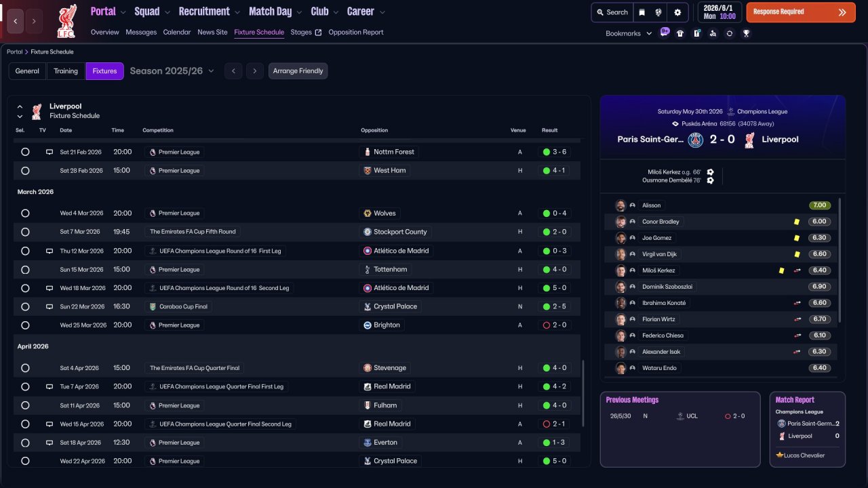Click the Arrange Friendly button
Image resolution: width=868 pixels, height=488 pixels.
[x=298, y=71]
